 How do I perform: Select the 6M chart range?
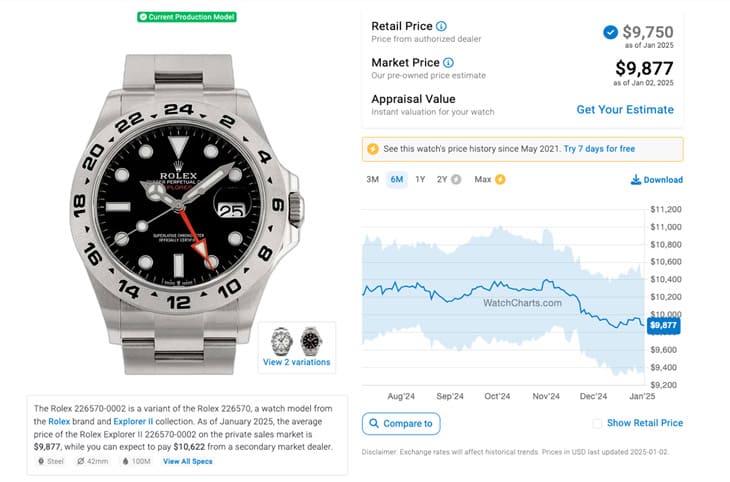pyautogui.click(x=397, y=180)
